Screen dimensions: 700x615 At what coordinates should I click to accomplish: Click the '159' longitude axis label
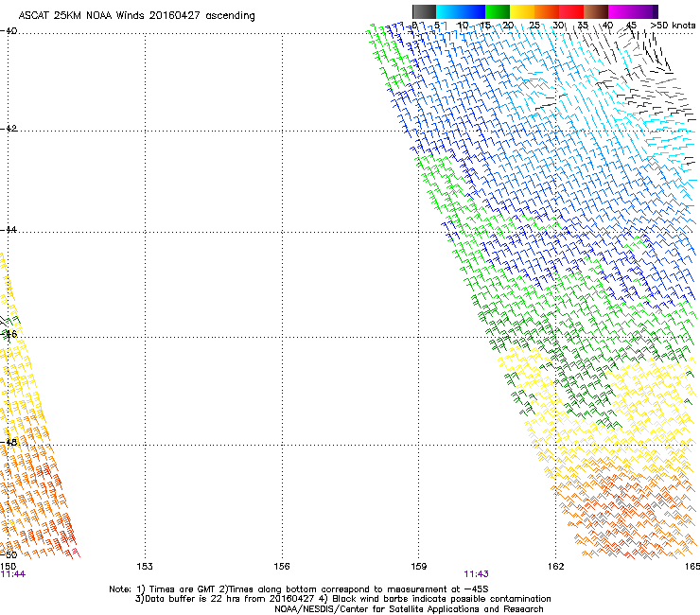pyautogui.click(x=419, y=567)
